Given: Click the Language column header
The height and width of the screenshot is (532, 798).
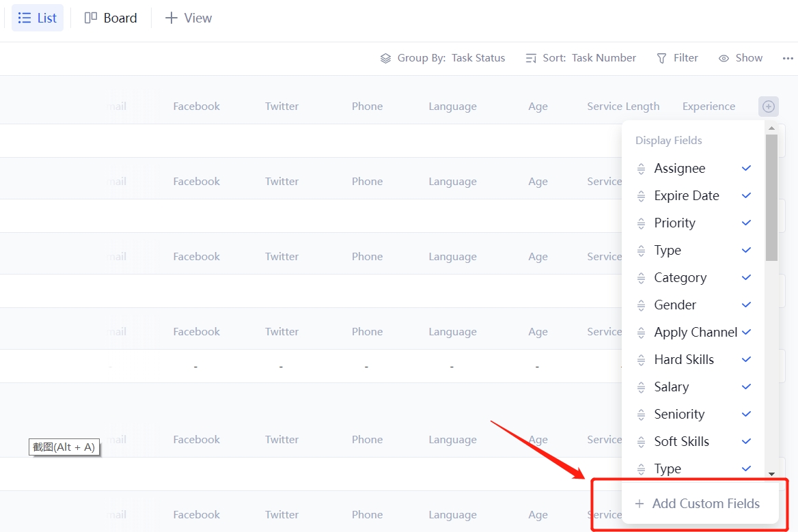Looking at the screenshot, I should point(452,106).
